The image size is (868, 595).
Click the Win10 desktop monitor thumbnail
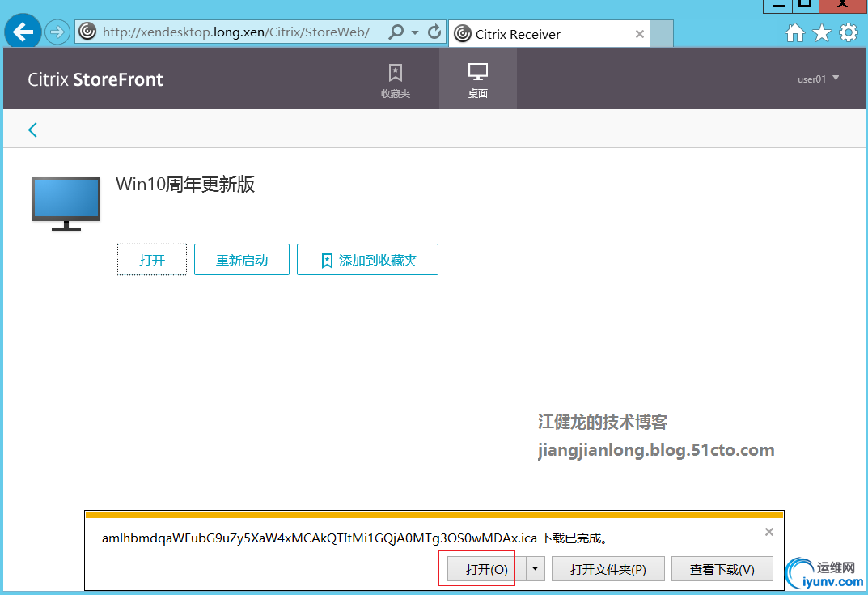pos(66,203)
